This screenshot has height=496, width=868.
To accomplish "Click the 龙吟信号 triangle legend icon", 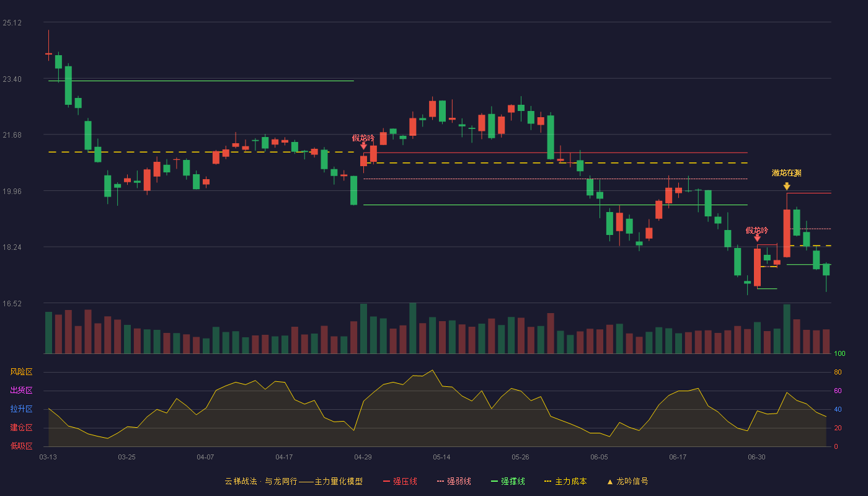I will click(610, 481).
